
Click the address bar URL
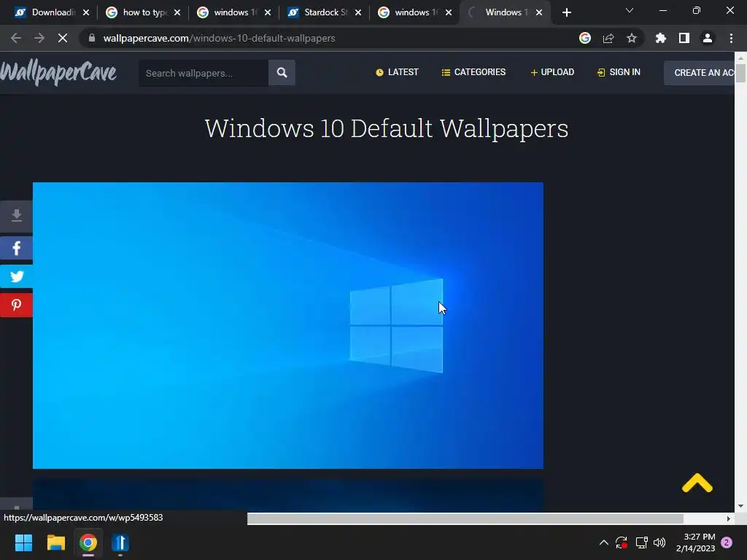pos(219,38)
